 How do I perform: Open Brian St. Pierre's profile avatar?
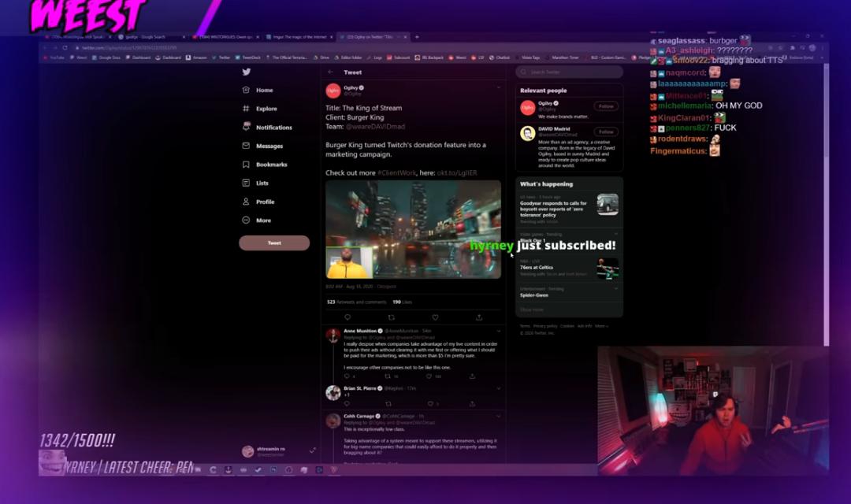click(x=333, y=393)
